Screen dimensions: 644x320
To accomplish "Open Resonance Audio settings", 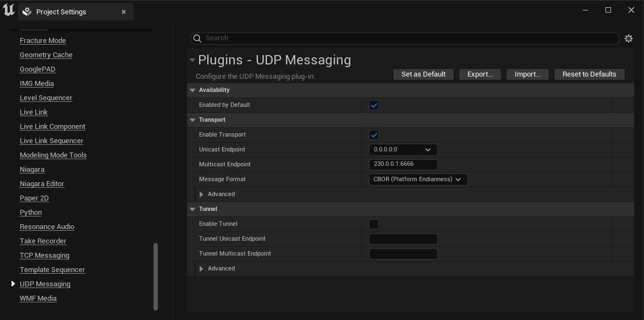I will 47,227.
